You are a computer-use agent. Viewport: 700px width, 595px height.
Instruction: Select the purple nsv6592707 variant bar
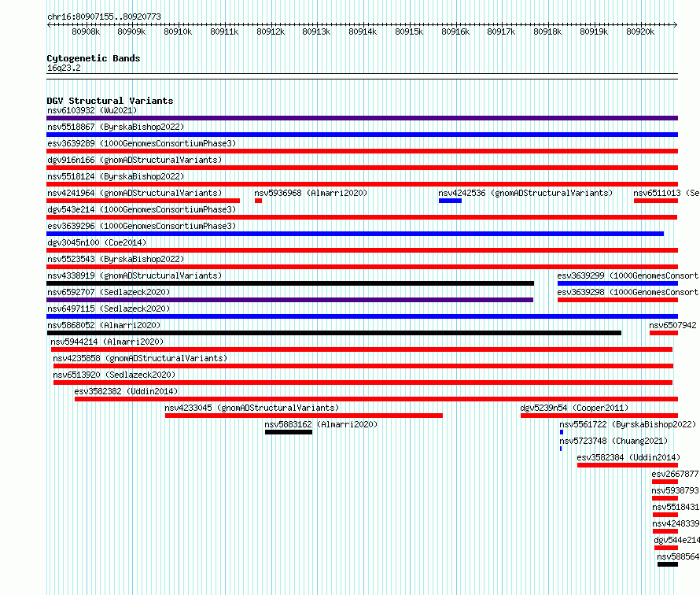click(289, 300)
